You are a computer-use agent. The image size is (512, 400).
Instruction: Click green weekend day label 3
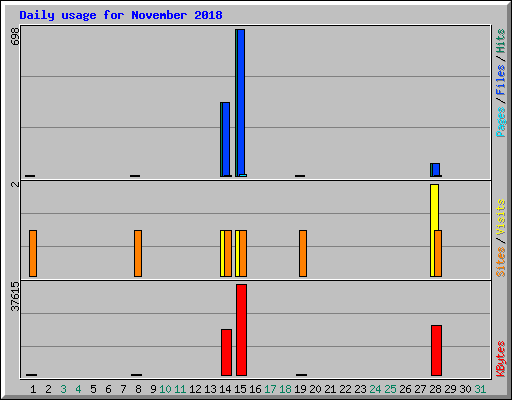pyautogui.click(x=63, y=389)
